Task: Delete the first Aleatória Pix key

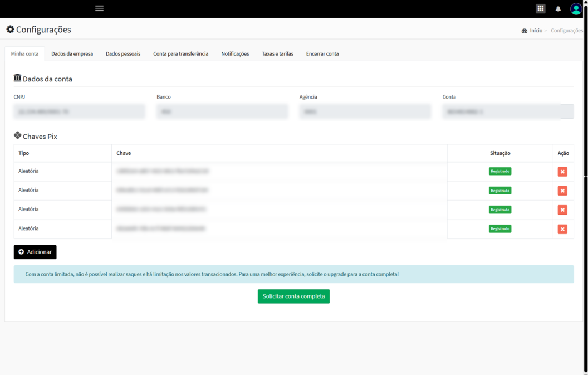Action: click(562, 172)
